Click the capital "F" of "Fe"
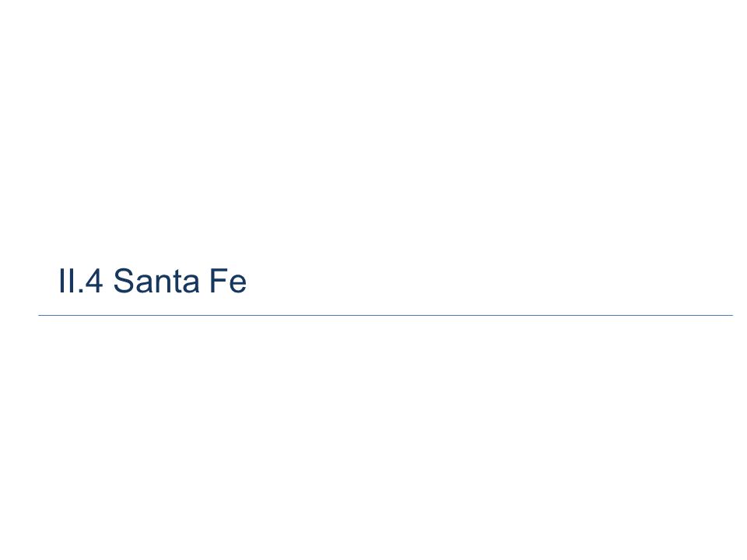 [218, 281]
